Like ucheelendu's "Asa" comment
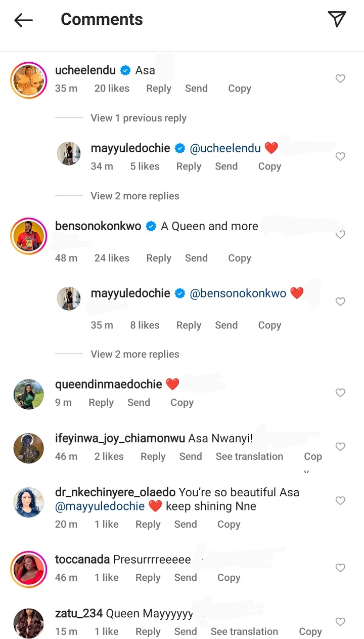The height and width of the screenshot is (639, 364). pyautogui.click(x=340, y=78)
